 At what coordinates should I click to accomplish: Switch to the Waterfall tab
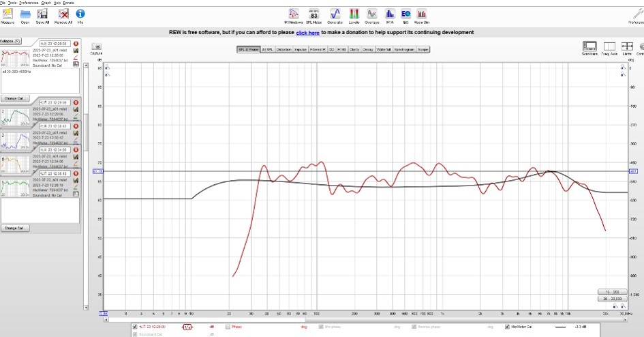click(x=384, y=49)
